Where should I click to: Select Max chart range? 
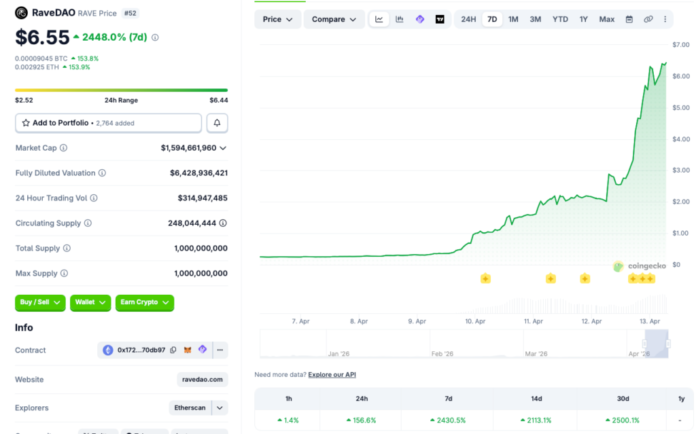point(607,19)
